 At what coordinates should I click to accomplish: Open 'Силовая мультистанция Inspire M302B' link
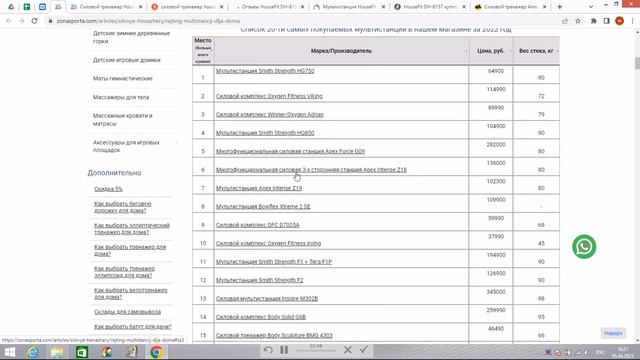pos(267,298)
